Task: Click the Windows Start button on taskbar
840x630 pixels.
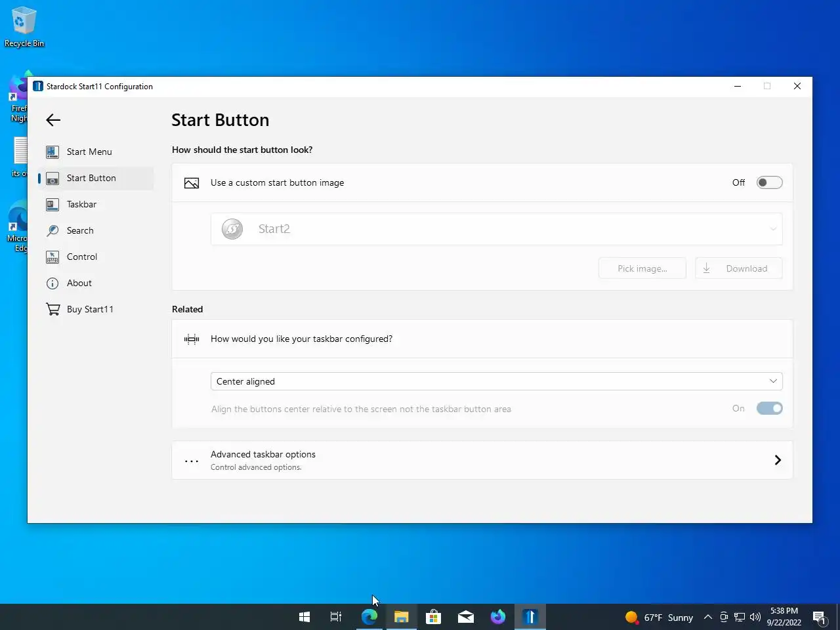Action: 304,617
